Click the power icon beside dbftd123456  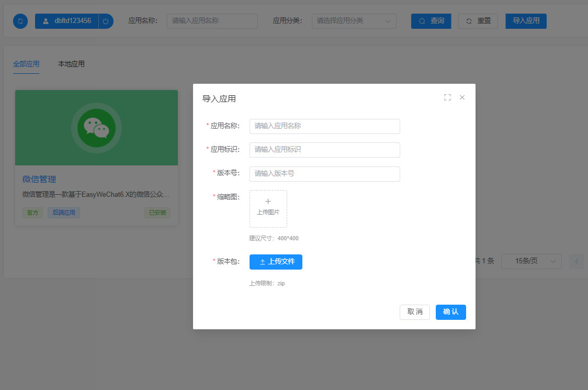(x=106, y=21)
